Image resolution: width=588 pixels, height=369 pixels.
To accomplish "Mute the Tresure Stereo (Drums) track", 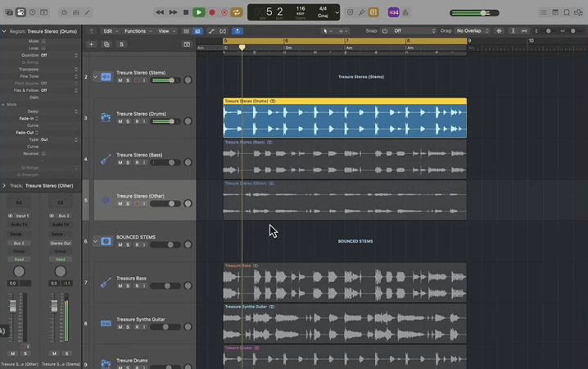I will (x=120, y=121).
